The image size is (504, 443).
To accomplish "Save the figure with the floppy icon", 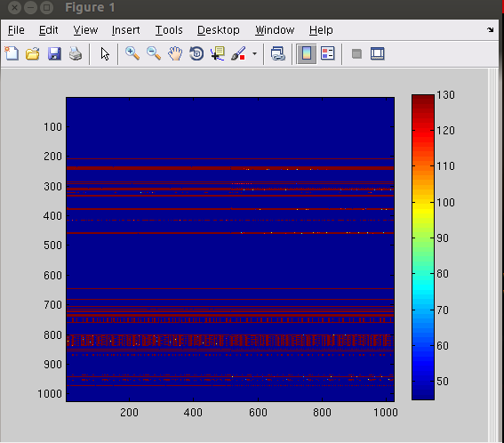I will click(x=54, y=53).
